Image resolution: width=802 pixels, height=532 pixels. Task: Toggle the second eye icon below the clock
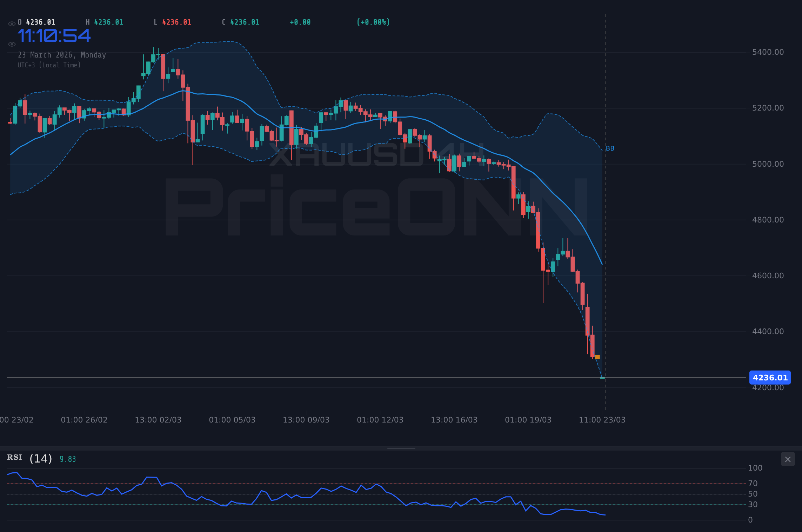(12, 44)
